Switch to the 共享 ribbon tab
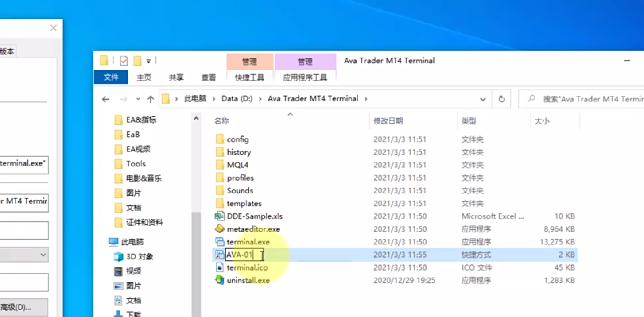 coord(176,77)
